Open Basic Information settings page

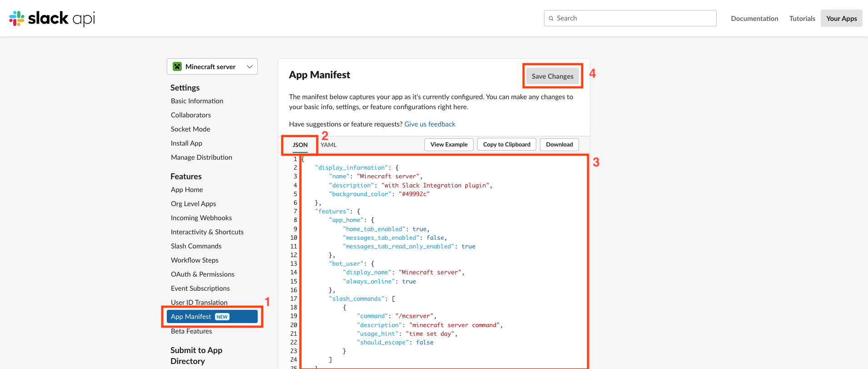point(197,101)
